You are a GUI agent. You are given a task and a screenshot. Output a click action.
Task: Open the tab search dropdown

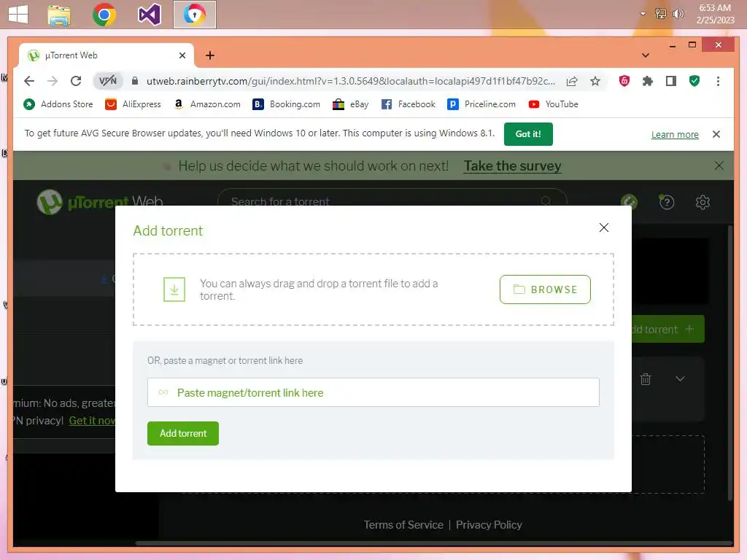646,55
